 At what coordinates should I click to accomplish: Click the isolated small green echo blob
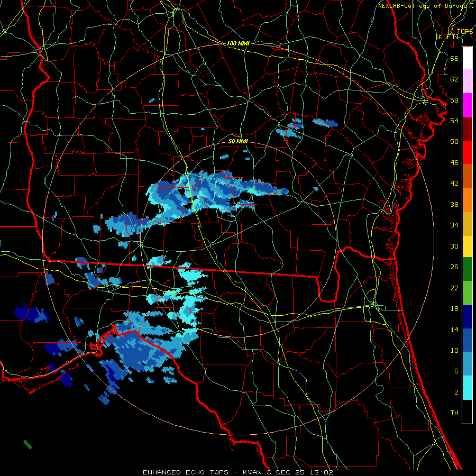tap(28, 444)
